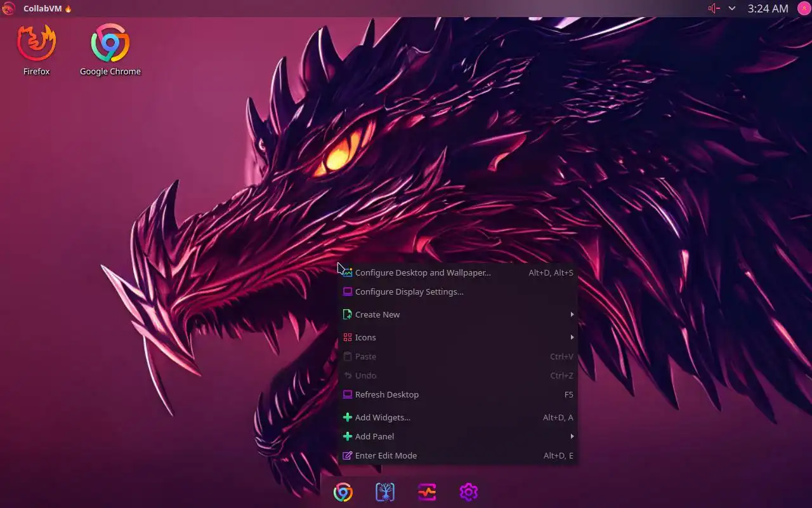Click the greyed-out Undo entry

click(x=457, y=375)
